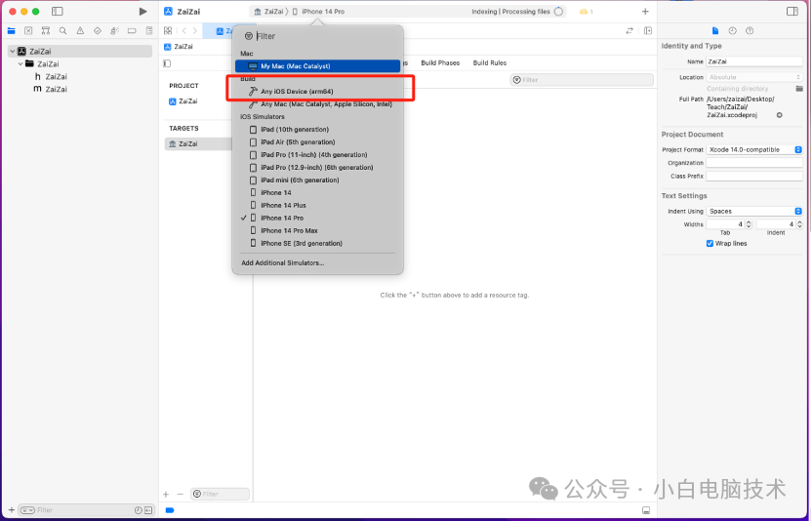Image resolution: width=812 pixels, height=521 pixels.
Task: Open the Project navigator folder icon
Action: 12,31
